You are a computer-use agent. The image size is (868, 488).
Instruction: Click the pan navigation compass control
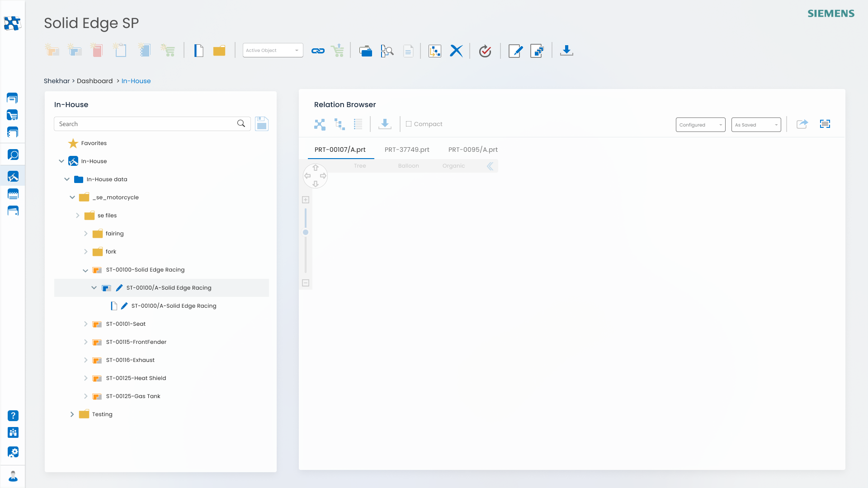[315, 176]
